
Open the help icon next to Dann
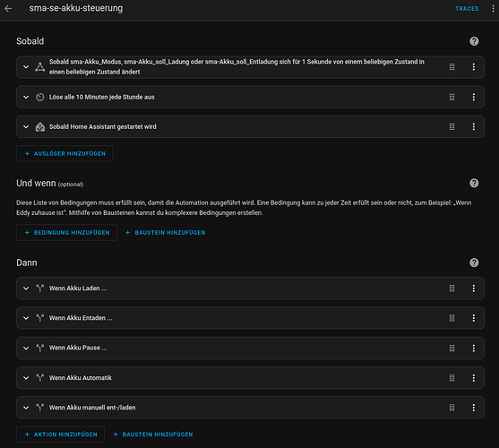pyautogui.click(x=474, y=263)
